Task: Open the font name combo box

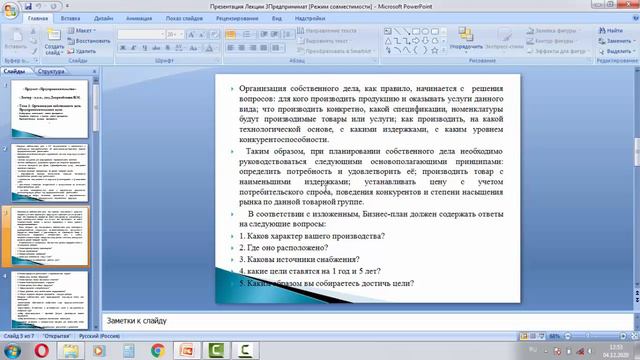Action: point(141,34)
